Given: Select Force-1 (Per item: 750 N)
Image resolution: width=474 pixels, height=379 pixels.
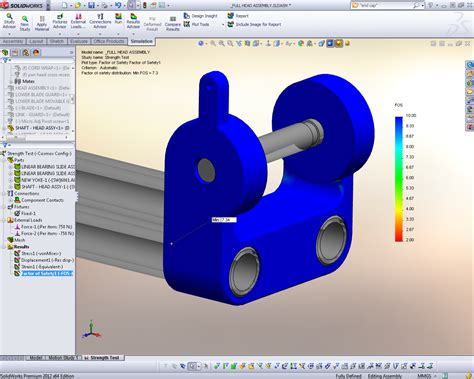Looking at the screenshot, I should 43,227.
